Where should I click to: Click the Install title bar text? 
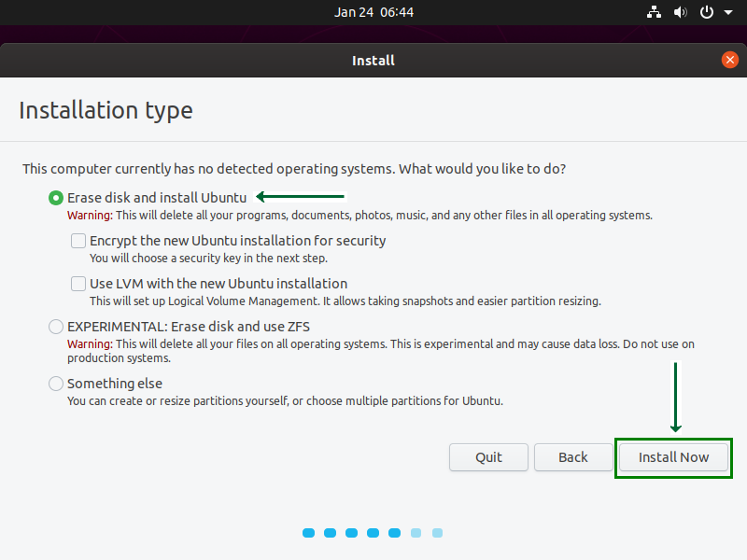coord(373,61)
